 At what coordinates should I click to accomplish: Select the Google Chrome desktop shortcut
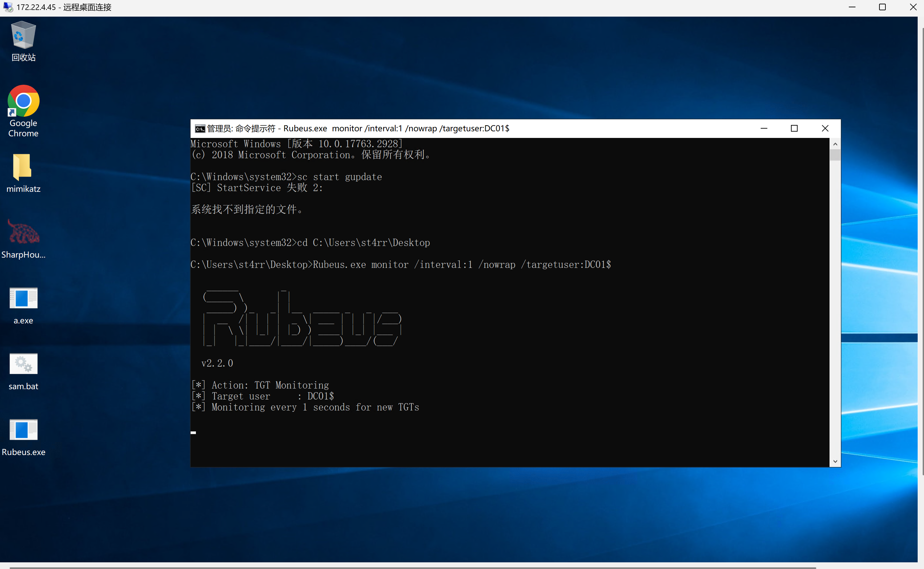23,111
